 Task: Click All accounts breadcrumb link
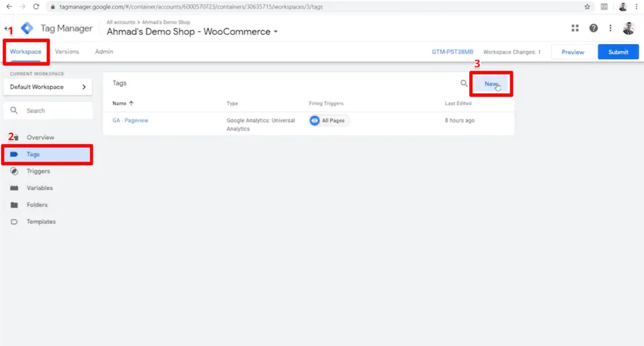121,22
